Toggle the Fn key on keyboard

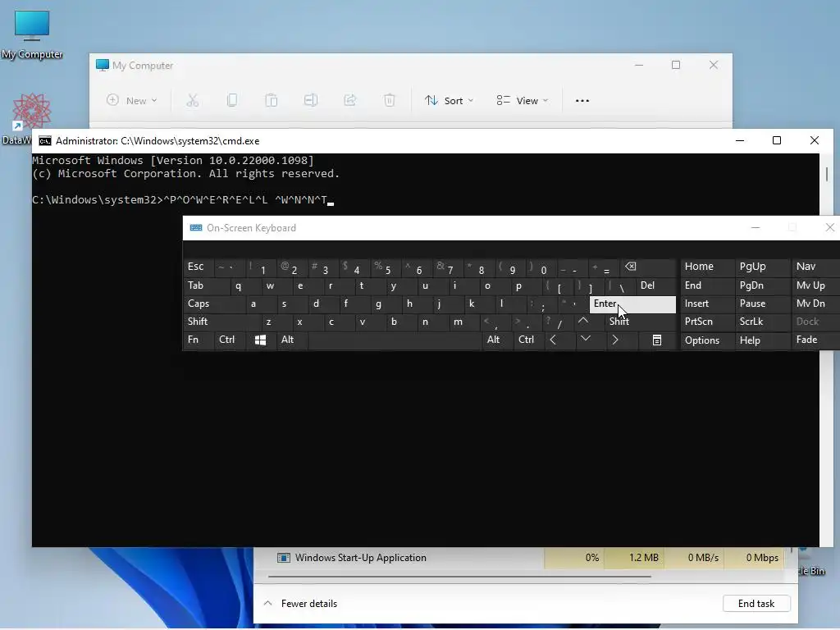[x=199, y=340]
